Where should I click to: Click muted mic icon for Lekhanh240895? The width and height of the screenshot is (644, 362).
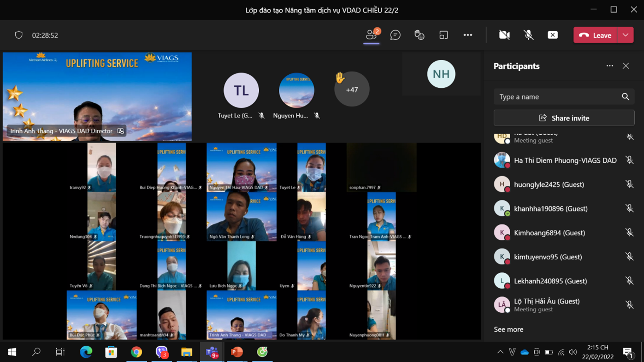click(x=630, y=281)
